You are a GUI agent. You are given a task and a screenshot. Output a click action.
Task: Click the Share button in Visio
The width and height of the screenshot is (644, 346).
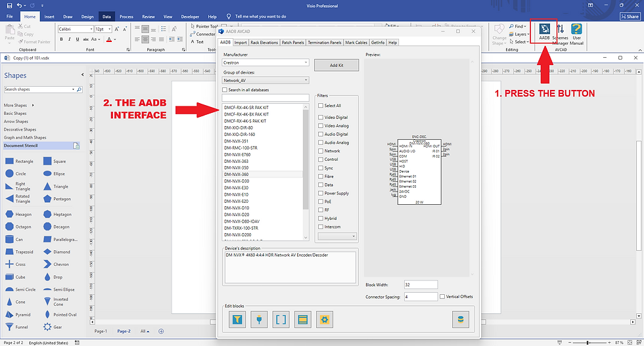pos(630,17)
